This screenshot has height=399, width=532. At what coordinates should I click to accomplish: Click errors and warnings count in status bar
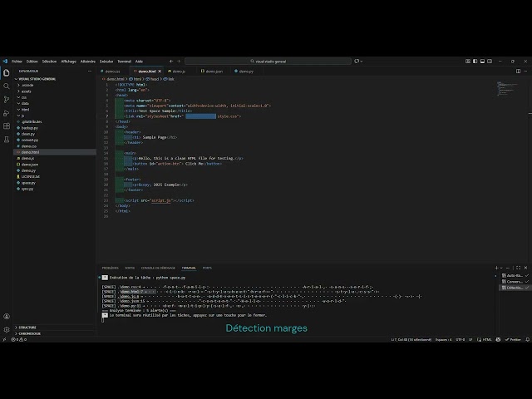click(19, 339)
